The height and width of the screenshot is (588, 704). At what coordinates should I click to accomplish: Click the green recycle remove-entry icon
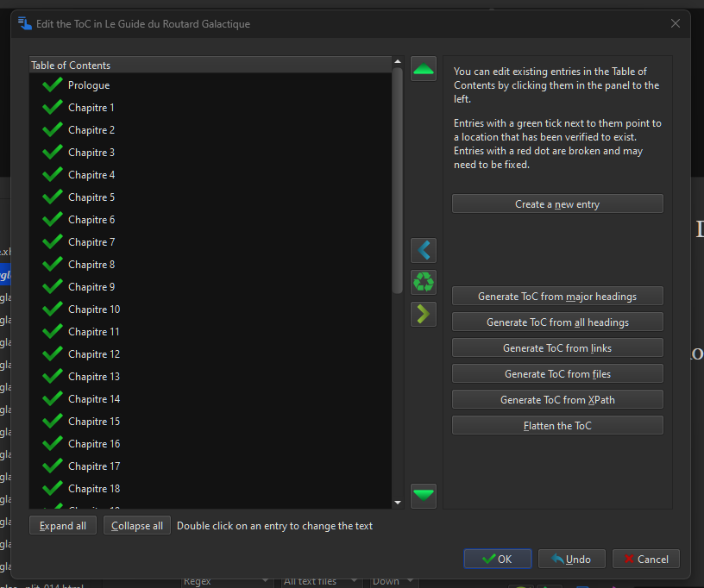pos(424,283)
